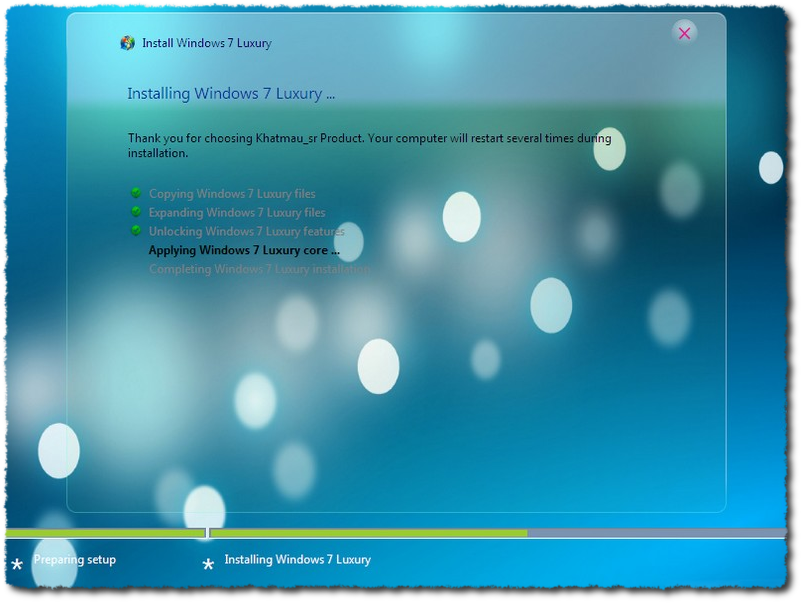Click the Windows logo icon in title

pos(128,43)
